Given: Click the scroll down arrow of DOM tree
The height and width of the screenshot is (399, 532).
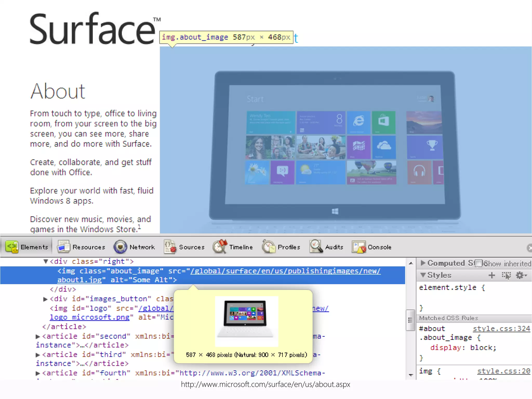Looking at the screenshot, I should [x=411, y=375].
